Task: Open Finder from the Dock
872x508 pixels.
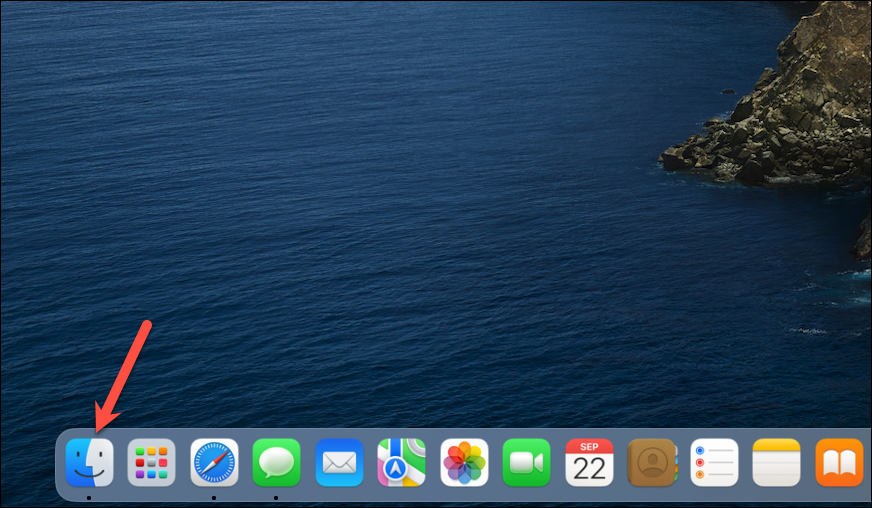Action: click(89, 462)
